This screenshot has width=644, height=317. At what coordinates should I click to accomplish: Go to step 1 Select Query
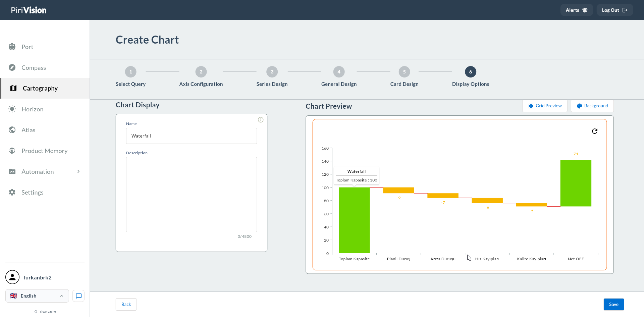[x=130, y=72]
